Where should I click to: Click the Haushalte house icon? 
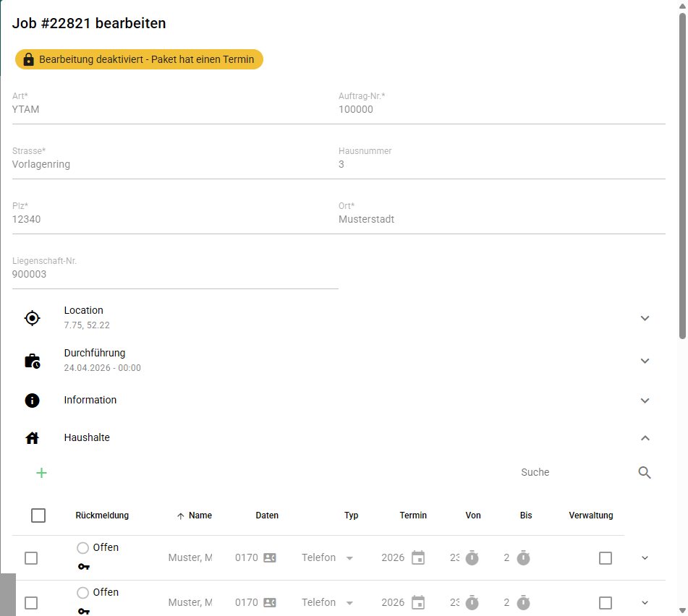(32, 437)
